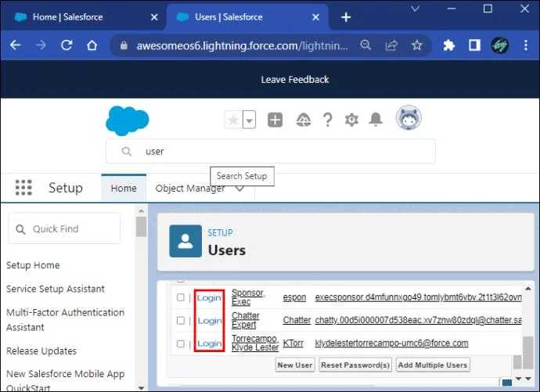Open the zoom magnifier in address bar
The width and height of the screenshot is (540, 392).
(x=365, y=45)
